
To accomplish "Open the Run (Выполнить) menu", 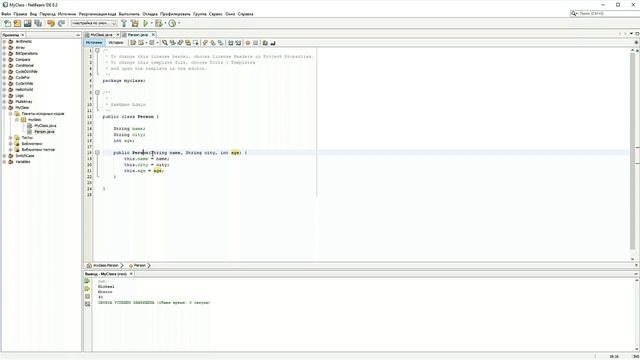I will [129, 14].
